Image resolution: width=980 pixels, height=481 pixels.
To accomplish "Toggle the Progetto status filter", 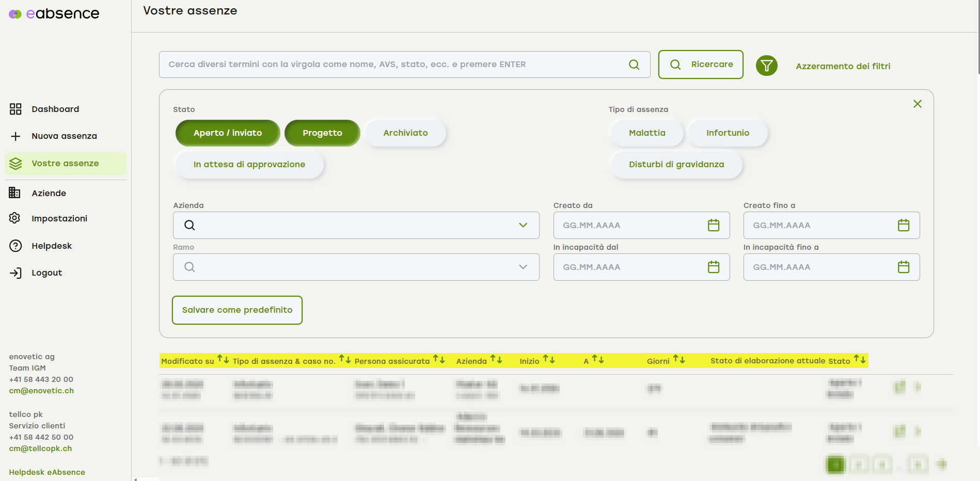I will tap(322, 133).
